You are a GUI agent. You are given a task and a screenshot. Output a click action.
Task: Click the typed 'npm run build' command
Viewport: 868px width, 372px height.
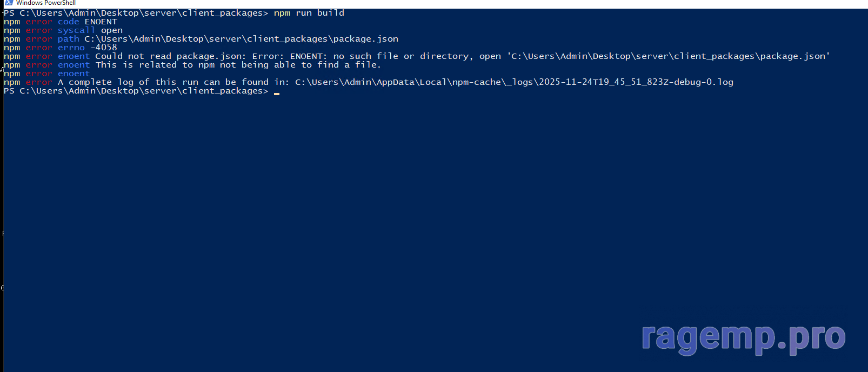[x=309, y=13]
